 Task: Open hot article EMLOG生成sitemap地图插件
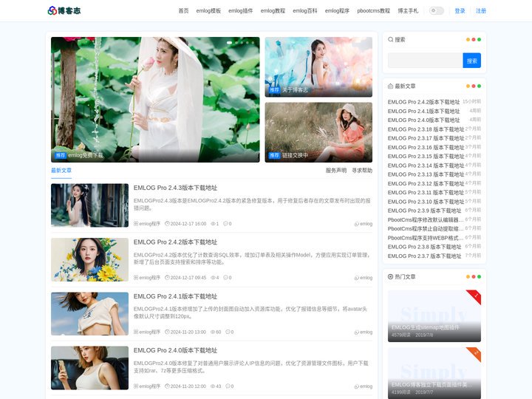coord(434,316)
